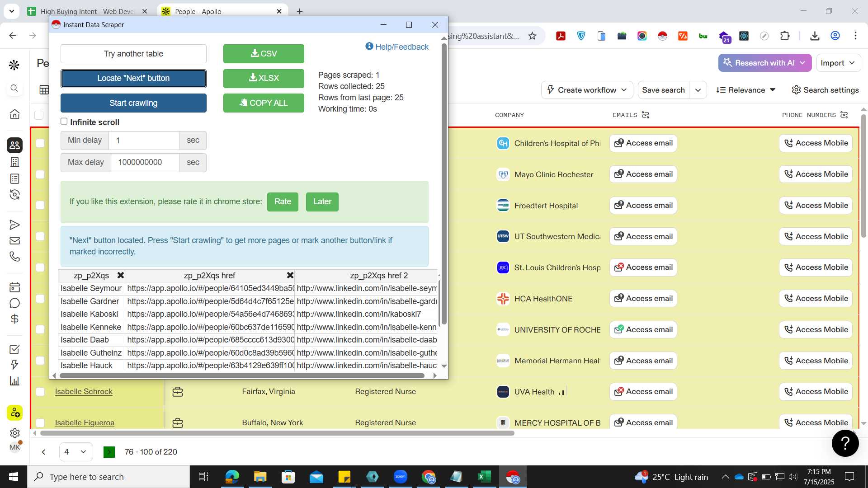This screenshot has height=488, width=868.
Task: Remove the zp_p2Xqs column in scraper
Action: [x=120, y=275]
